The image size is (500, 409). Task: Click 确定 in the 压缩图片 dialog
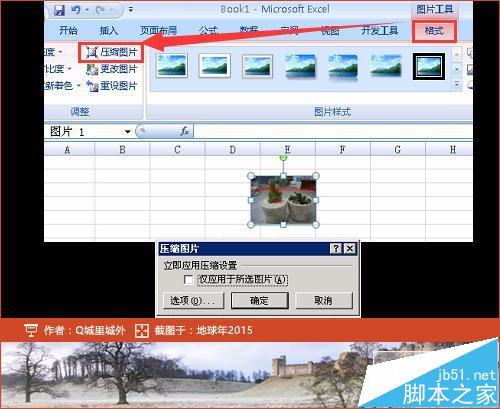pyautogui.click(x=260, y=301)
